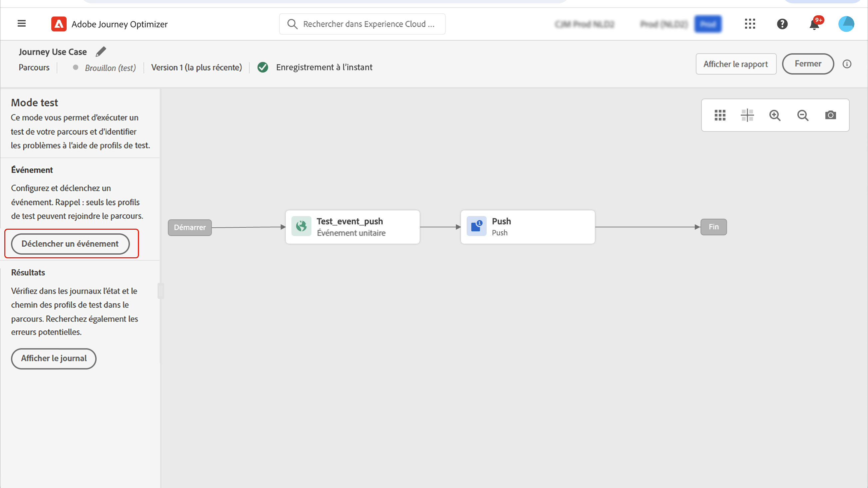
Task: Take a canvas screenshot with camera icon
Action: click(x=830, y=115)
